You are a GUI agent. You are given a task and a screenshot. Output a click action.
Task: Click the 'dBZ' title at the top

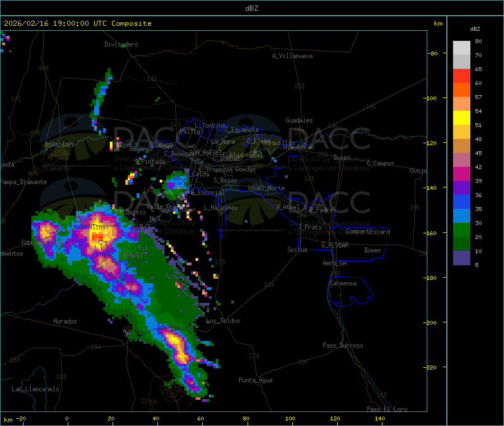[251, 8]
